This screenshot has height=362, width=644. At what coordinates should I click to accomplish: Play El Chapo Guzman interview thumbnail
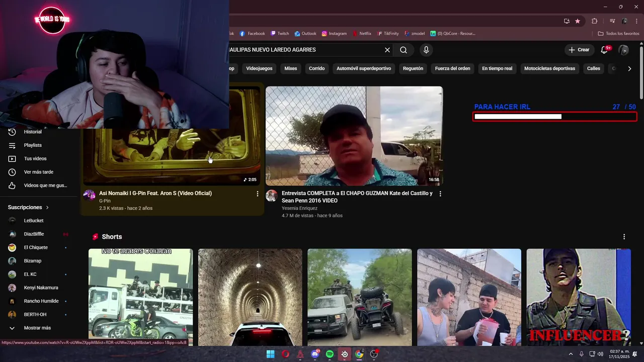[x=354, y=136]
